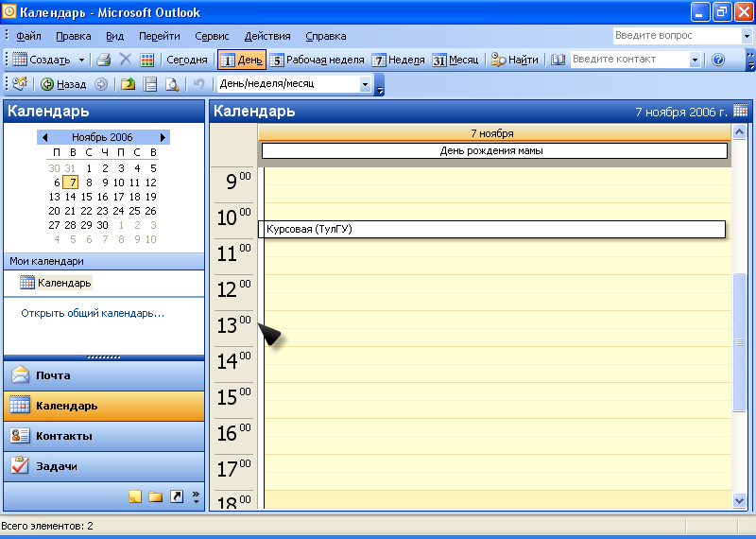Select November 7 in mini calendar
This screenshot has height=539, width=756.
(x=71, y=183)
